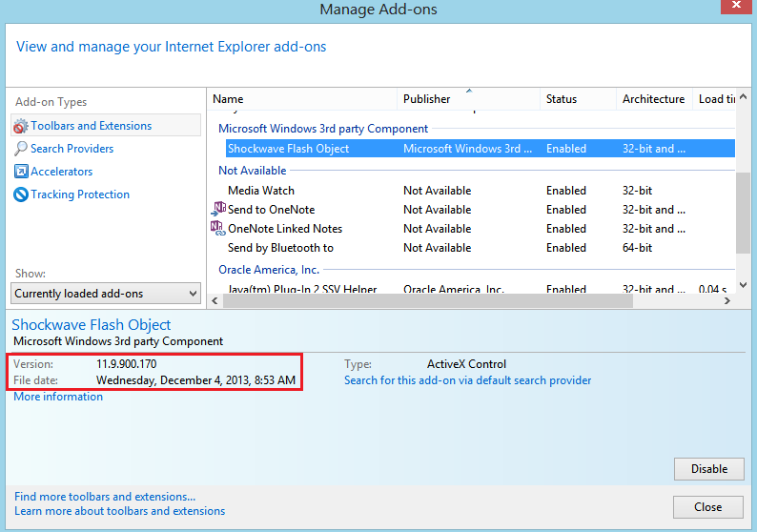Close the Manage Add-ons window with X
Screen dimensions: 757x532
click(737, 6)
